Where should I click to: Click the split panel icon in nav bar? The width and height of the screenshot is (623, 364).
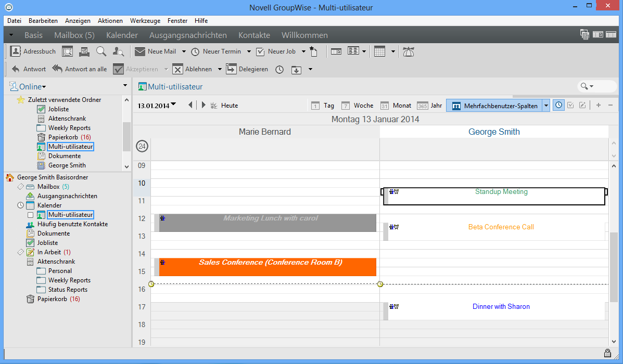click(x=598, y=34)
